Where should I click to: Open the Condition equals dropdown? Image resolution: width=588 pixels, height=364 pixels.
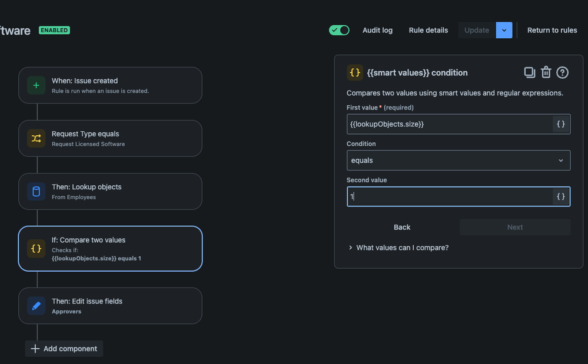point(458,161)
